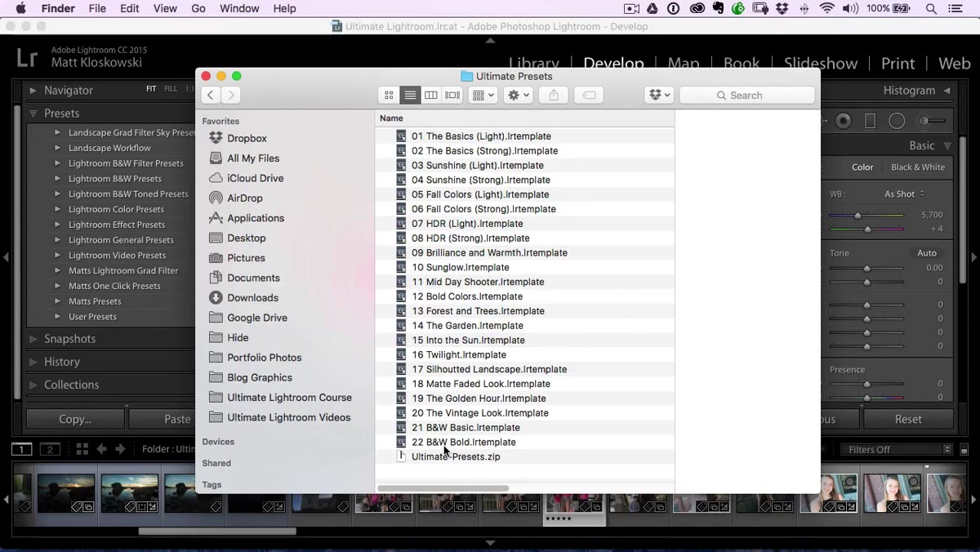Switch to Lightroom Print module

pos(898,63)
